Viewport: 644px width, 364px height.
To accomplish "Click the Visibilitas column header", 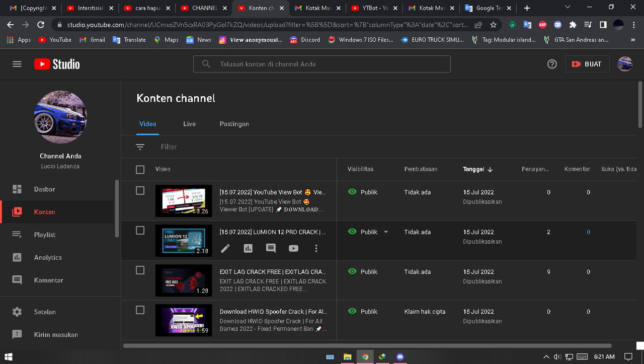I will [x=360, y=169].
